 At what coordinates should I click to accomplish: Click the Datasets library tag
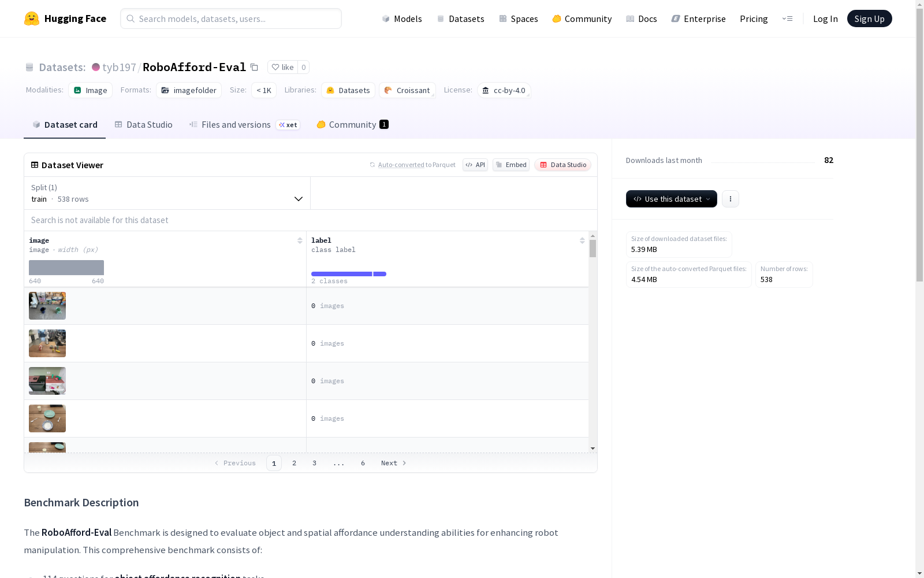pos(348,90)
